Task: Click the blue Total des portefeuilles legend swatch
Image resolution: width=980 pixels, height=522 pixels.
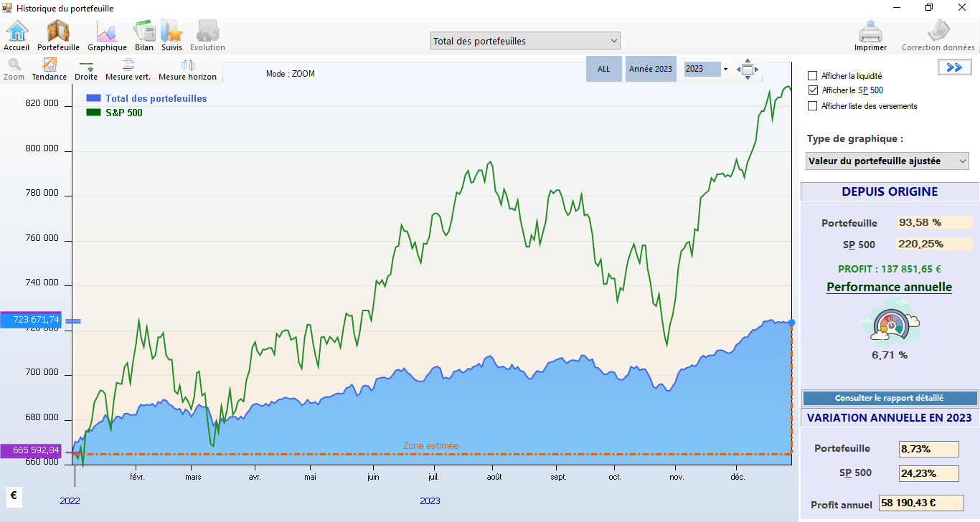Action: pyautogui.click(x=93, y=98)
